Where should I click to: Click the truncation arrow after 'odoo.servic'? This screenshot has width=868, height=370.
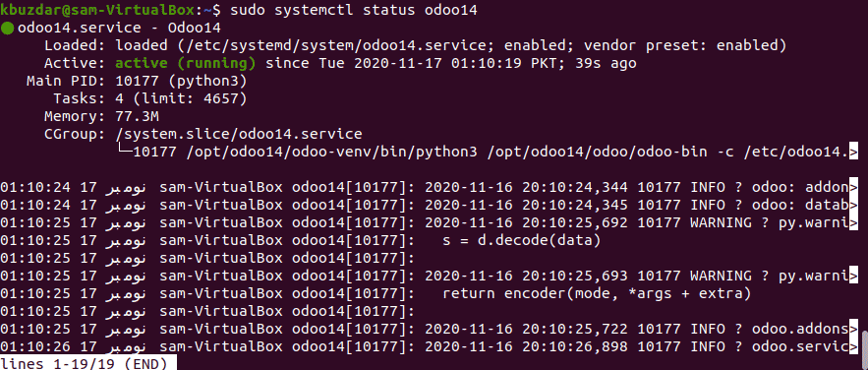point(853,346)
